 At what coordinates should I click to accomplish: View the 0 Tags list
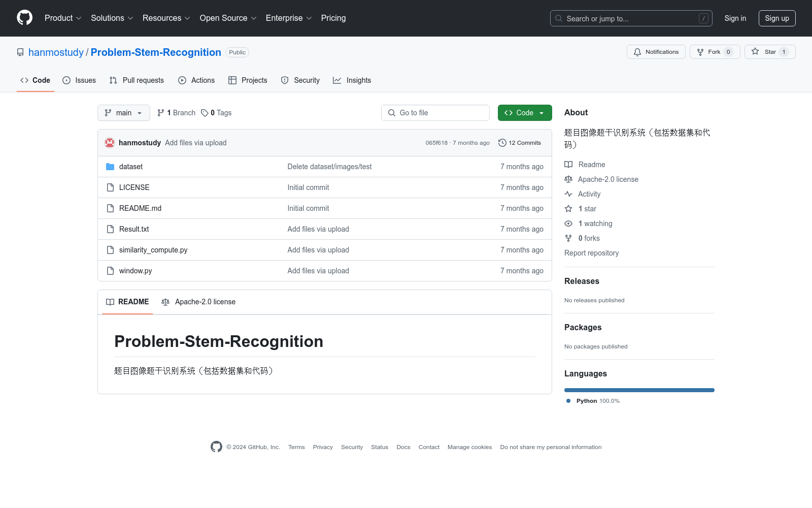[216, 113]
